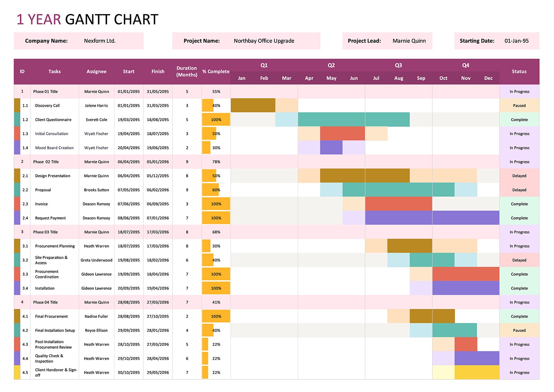Select the Jan month column header
Viewport: 554px width, 392px height.
242,78
